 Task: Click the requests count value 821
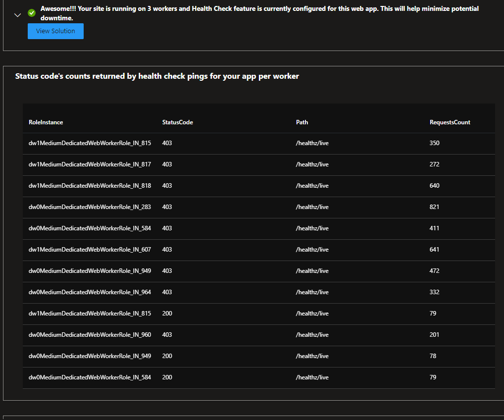(434, 207)
